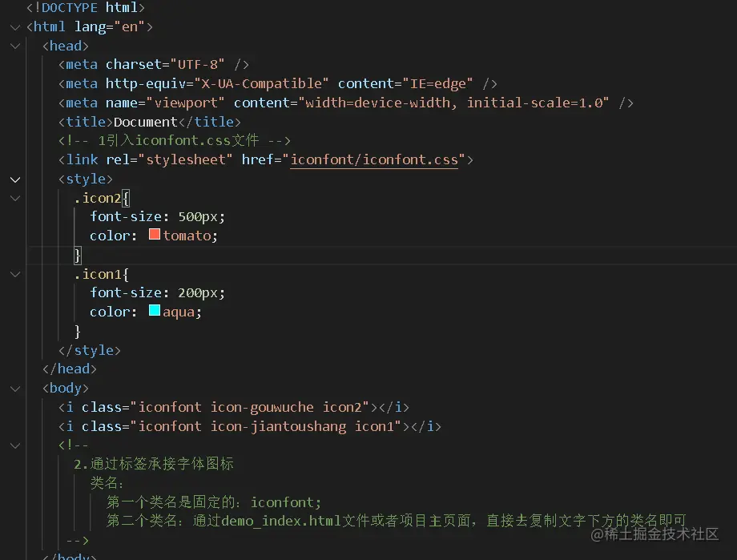
Task: Select the meta charset="UTF-8" line
Action: tap(154, 64)
